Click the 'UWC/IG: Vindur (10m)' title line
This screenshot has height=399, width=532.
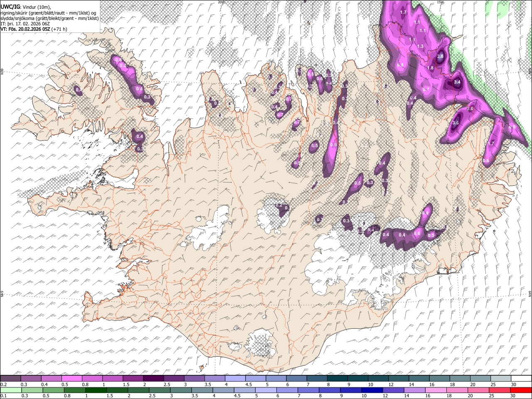tap(26, 7)
